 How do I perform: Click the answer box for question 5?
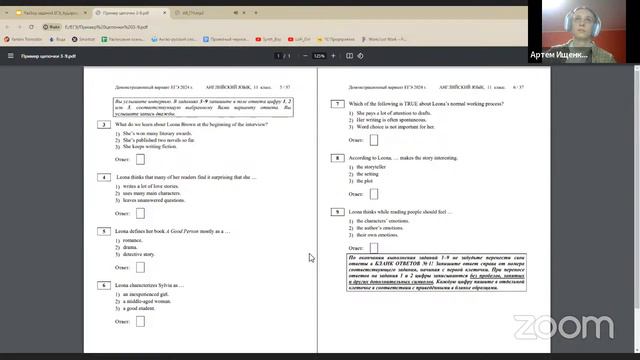tap(140, 267)
